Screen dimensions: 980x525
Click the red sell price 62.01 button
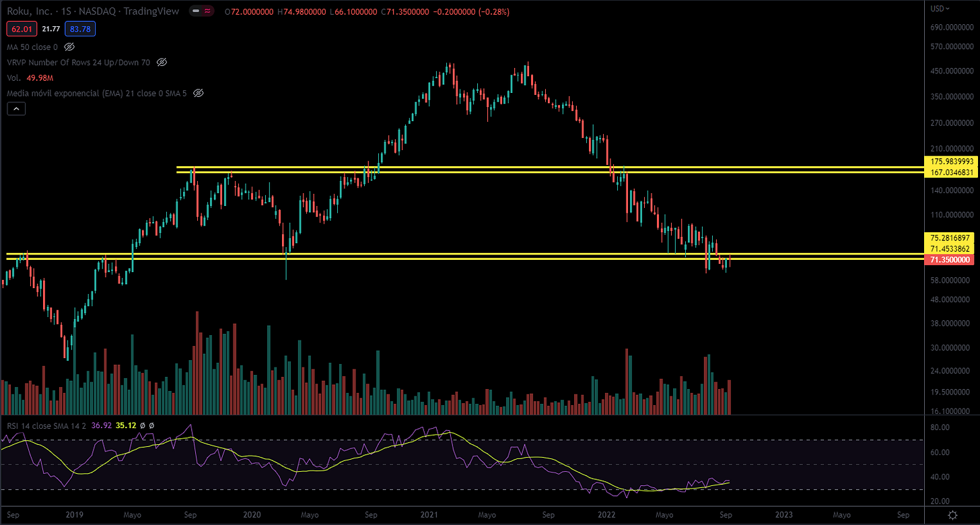(20, 29)
